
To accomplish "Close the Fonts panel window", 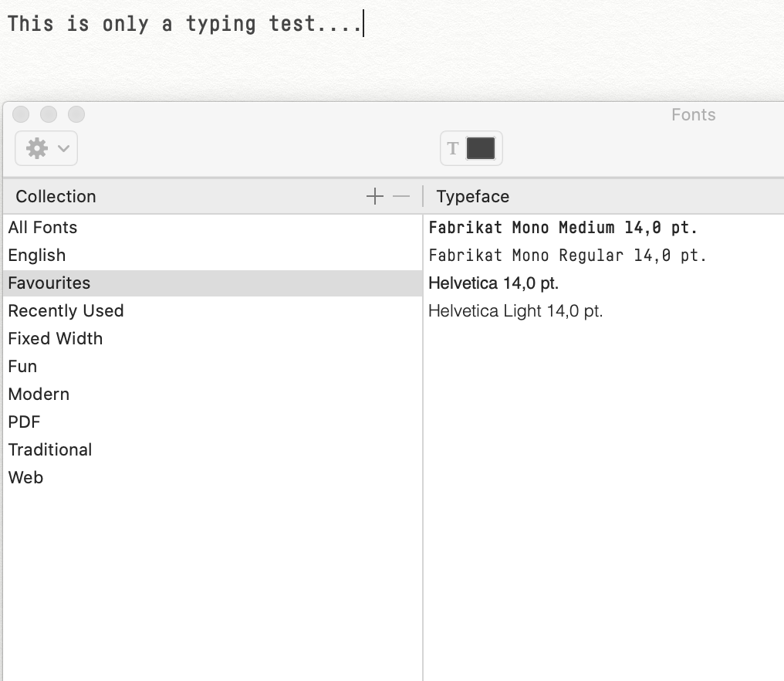I will [21, 114].
